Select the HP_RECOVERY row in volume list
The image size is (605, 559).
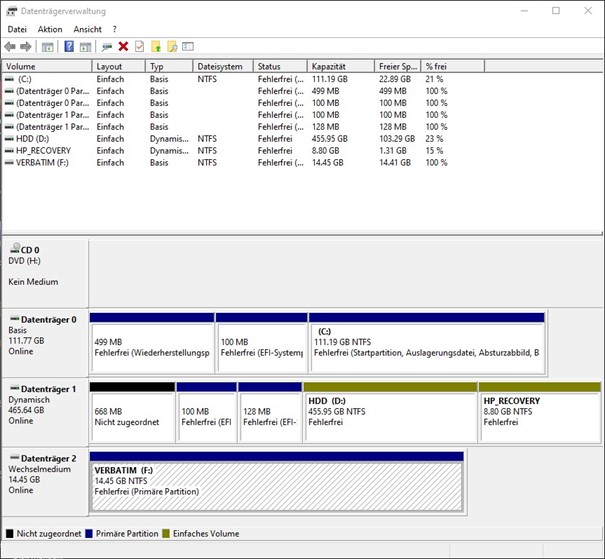(x=43, y=150)
